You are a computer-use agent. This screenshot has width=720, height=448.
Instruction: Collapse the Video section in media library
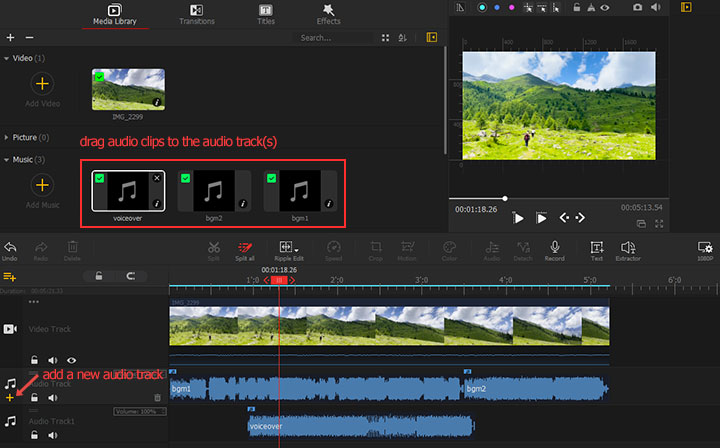6,58
